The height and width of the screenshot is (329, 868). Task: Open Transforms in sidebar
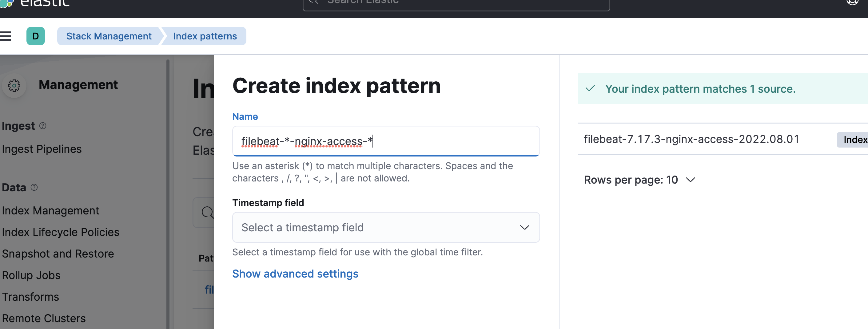pos(30,297)
